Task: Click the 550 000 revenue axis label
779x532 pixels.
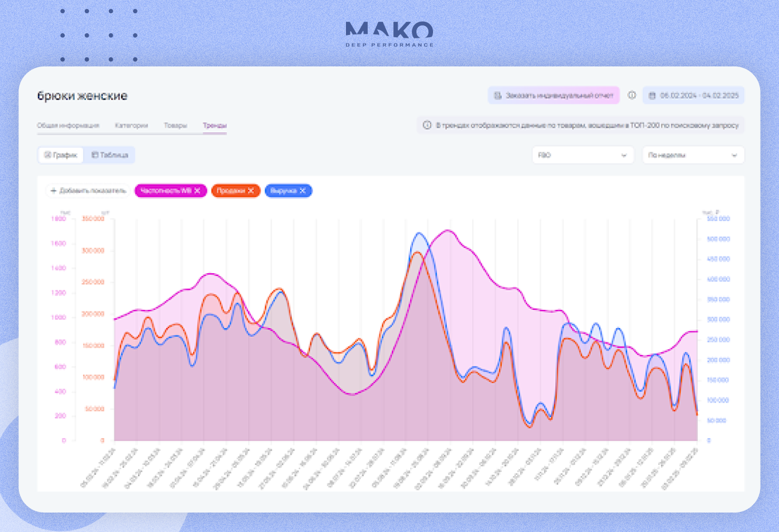Action: point(718,219)
